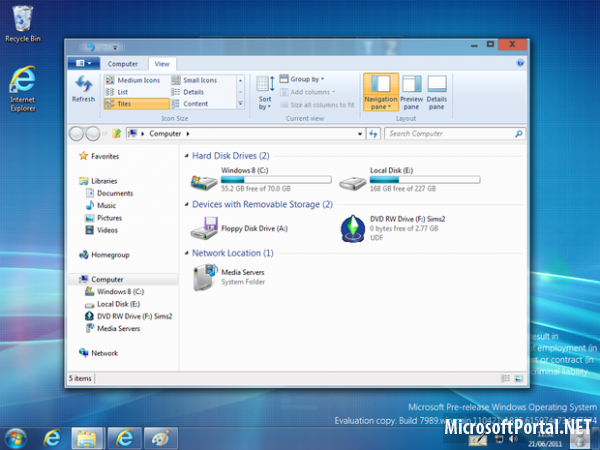This screenshot has height=450, width=600.
Task: Toggle the Navigation pane button
Action: click(x=381, y=92)
